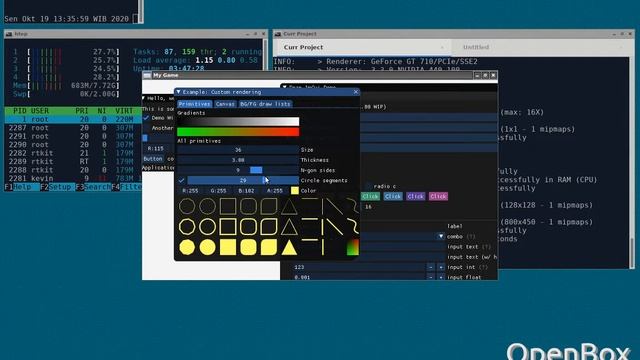The image size is (640, 360).
Task: Click the N-gon sides slider
Action: 238,170
